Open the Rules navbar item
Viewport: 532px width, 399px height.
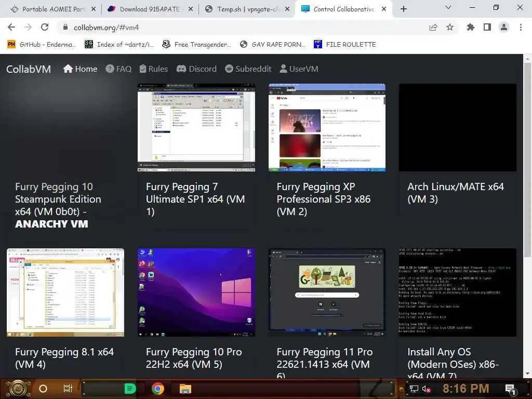(x=154, y=69)
